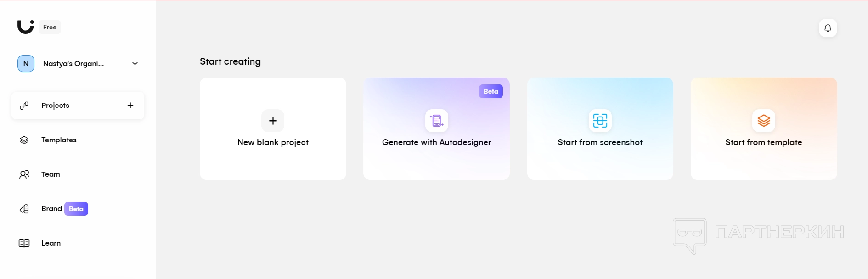Click the plus icon beside Projects

(x=130, y=106)
